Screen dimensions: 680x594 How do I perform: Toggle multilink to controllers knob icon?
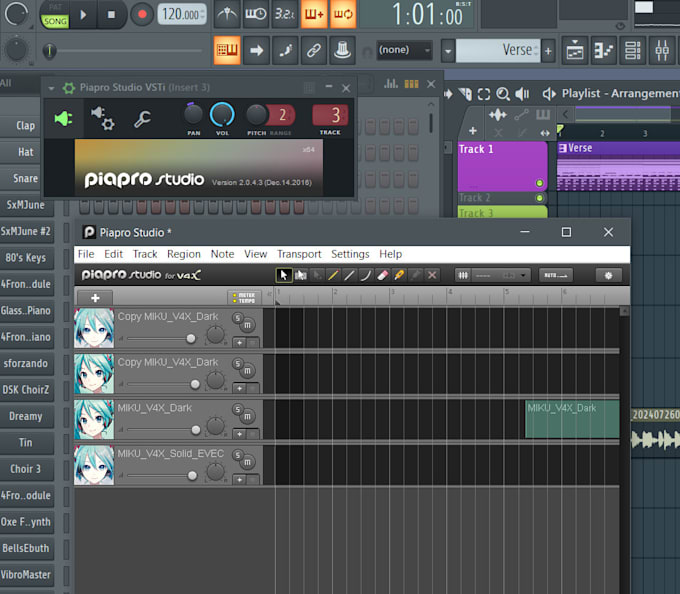click(343, 50)
